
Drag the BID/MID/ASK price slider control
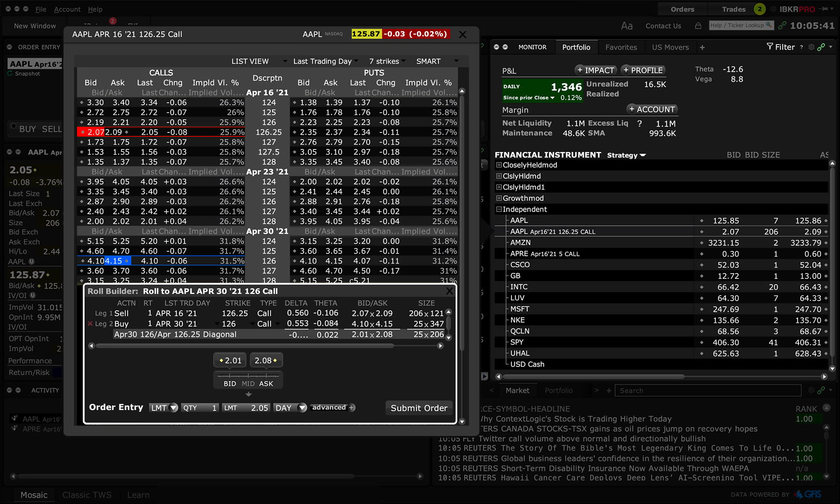pos(248,375)
